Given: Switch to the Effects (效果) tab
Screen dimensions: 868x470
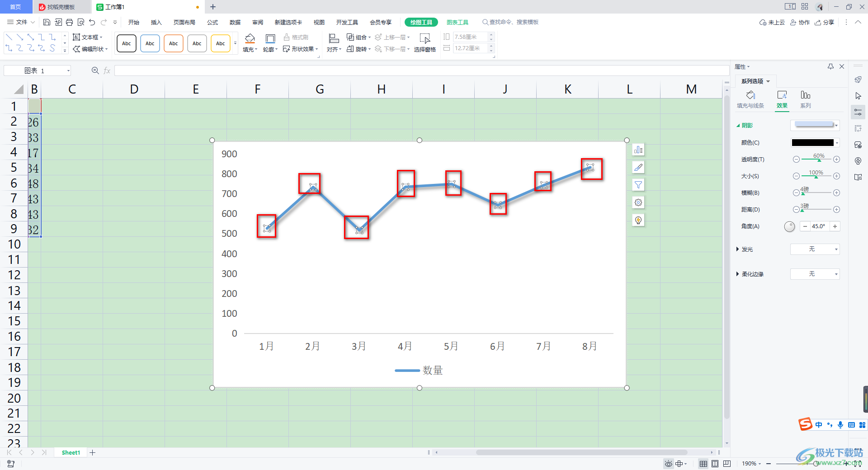Looking at the screenshot, I should point(782,99).
